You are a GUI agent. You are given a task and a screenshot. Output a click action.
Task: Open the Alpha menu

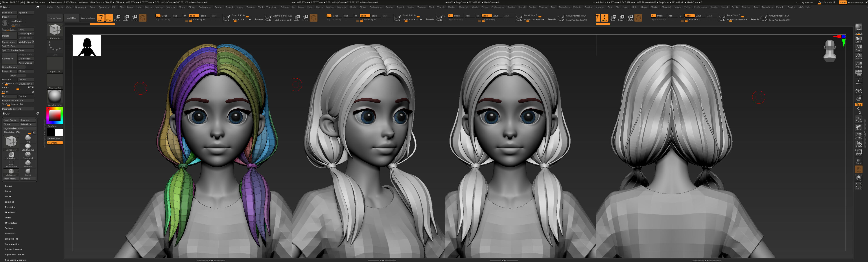point(50,7)
